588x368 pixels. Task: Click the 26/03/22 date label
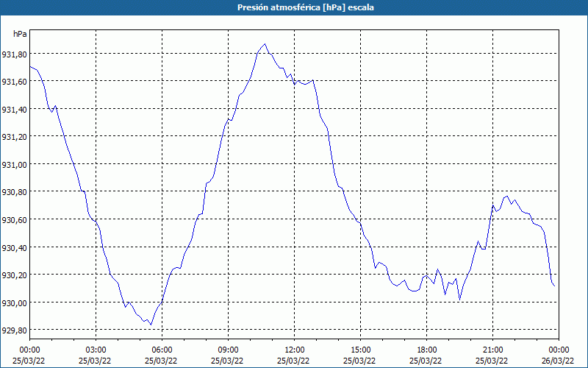pos(559,361)
